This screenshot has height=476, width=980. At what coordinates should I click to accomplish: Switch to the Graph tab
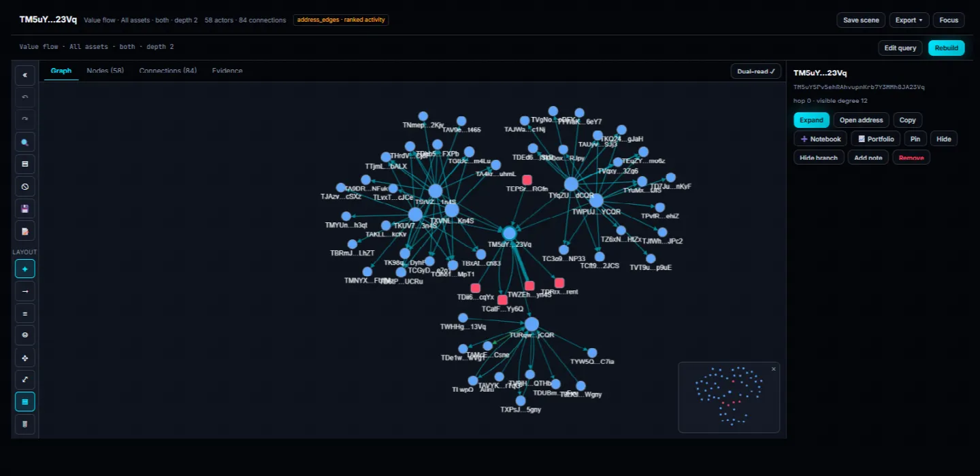(61, 71)
